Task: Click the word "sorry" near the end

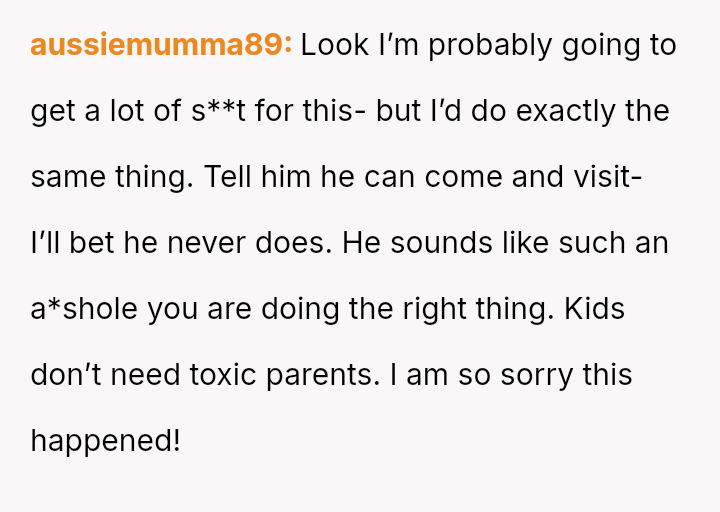Action: coord(537,376)
